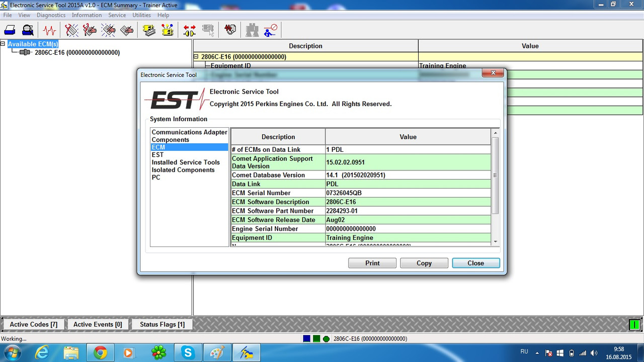This screenshot has height=362, width=644.
Task: Click down arrow of dialog table scrollbar
Action: 495,242
